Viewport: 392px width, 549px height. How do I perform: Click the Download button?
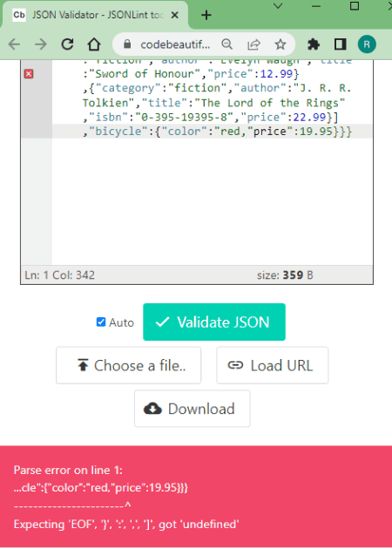point(193,409)
